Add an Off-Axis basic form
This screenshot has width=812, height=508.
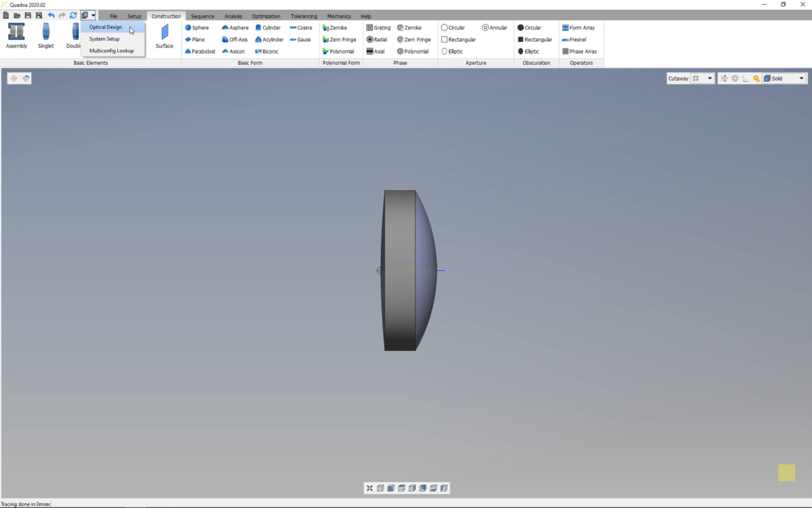click(235, 40)
